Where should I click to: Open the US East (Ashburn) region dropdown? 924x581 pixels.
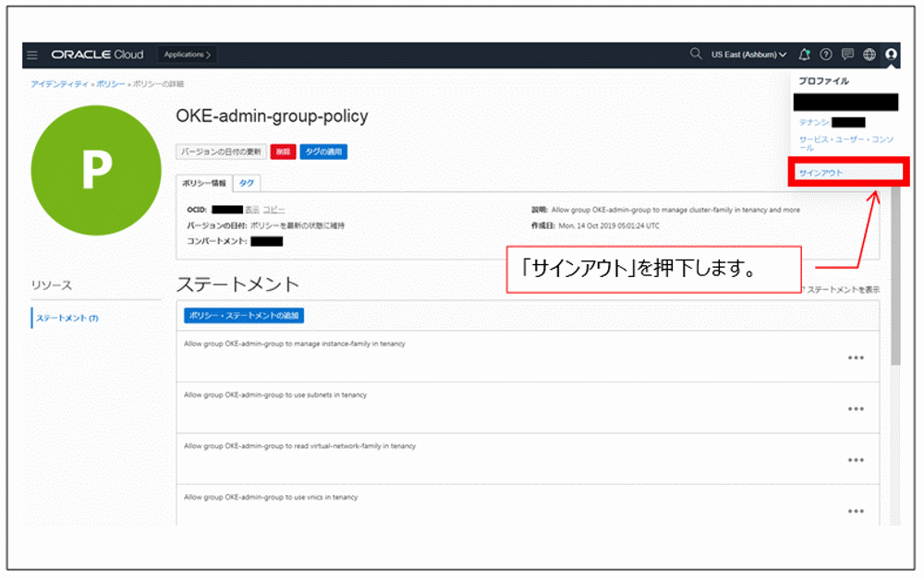tap(748, 54)
